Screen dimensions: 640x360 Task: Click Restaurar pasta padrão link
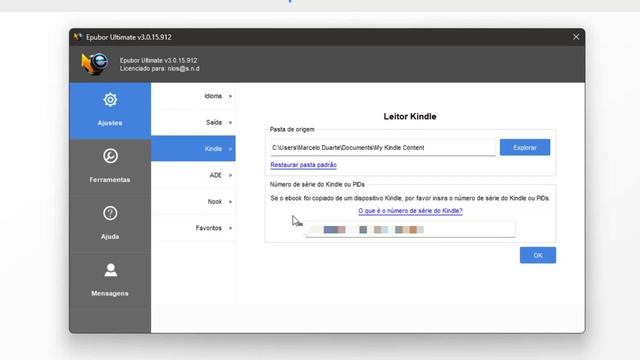(x=304, y=165)
